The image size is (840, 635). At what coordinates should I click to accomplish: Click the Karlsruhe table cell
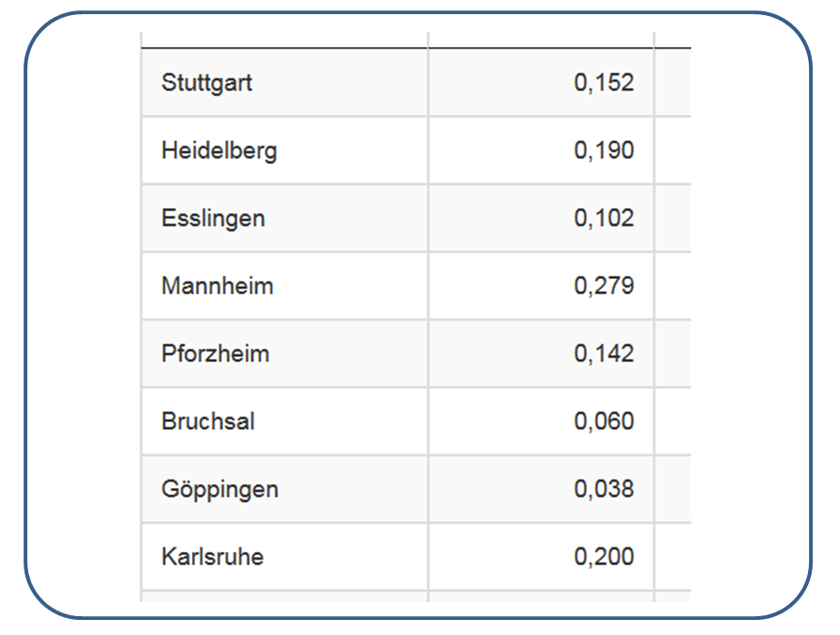(x=285, y=558)
